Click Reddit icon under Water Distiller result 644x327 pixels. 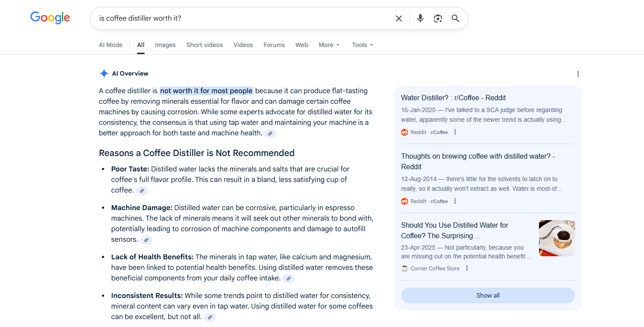click(405, 132)
